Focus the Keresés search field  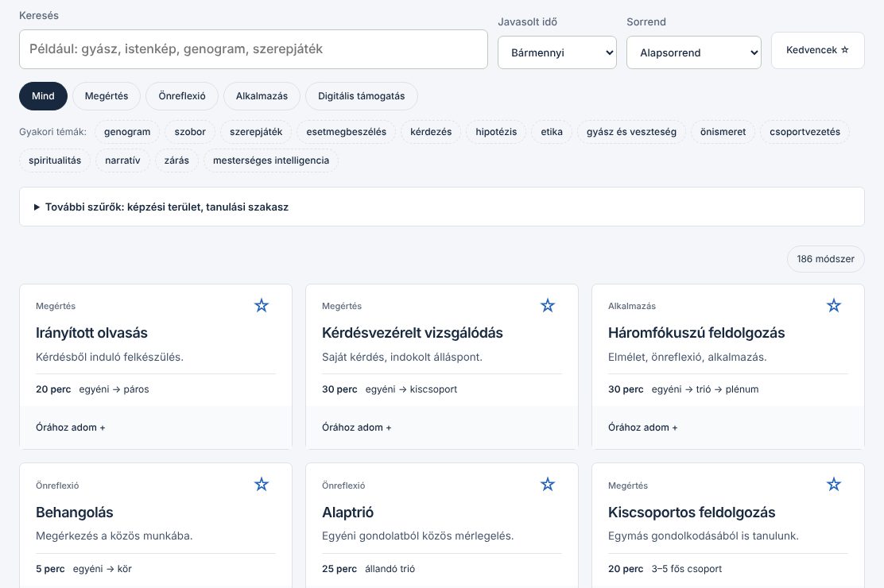point(253,49)
